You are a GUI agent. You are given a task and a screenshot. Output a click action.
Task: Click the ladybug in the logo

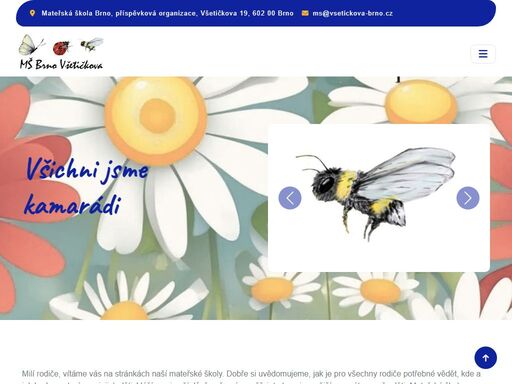click(62, 48)
